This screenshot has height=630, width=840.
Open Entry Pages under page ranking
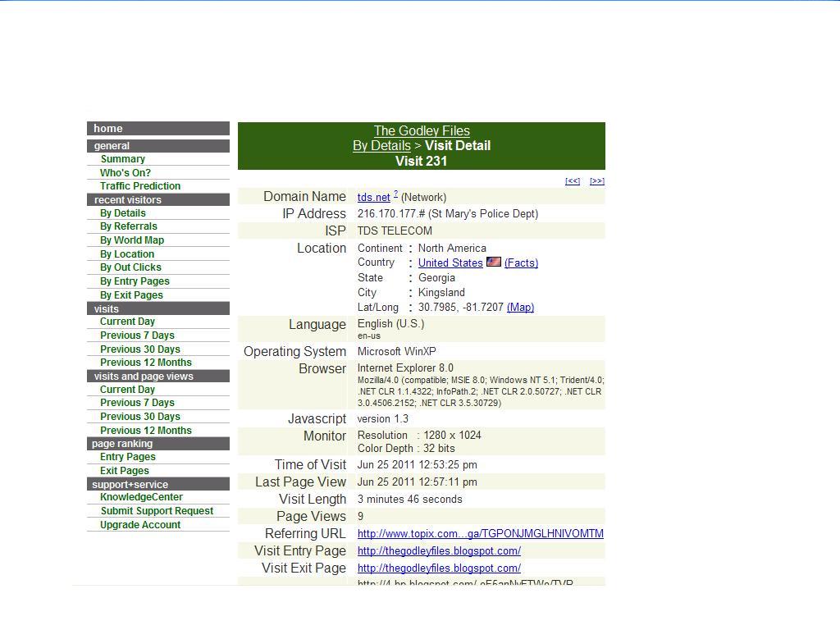pyautogui.click(x=127, y=457)
